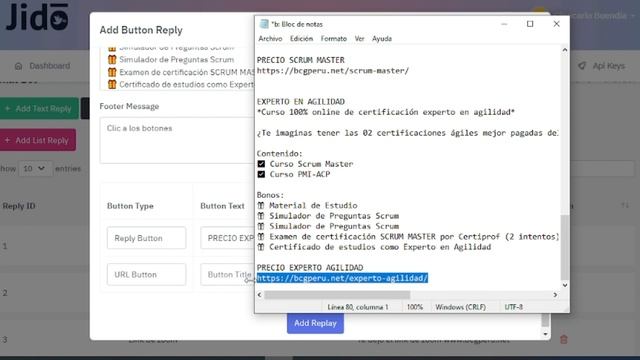The image size is (640, 360).
Task: Click the Add Replay button
Action: [x=315, y=323]
